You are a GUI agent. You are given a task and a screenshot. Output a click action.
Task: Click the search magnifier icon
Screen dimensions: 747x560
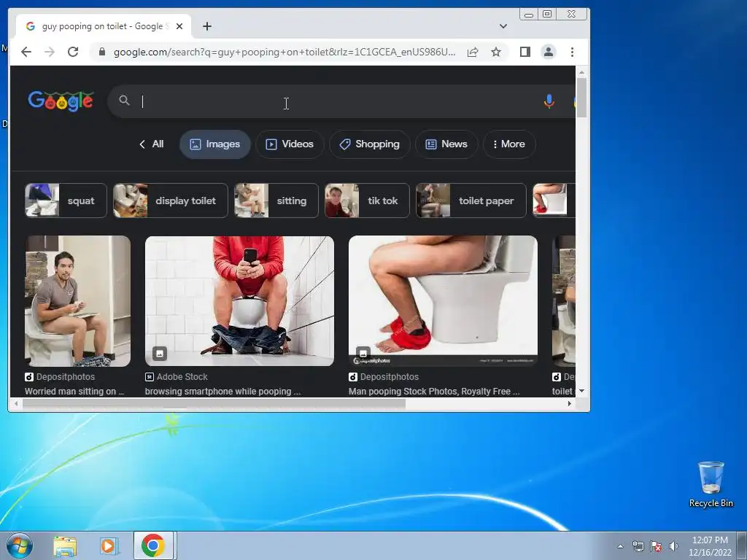click(124, 101)
